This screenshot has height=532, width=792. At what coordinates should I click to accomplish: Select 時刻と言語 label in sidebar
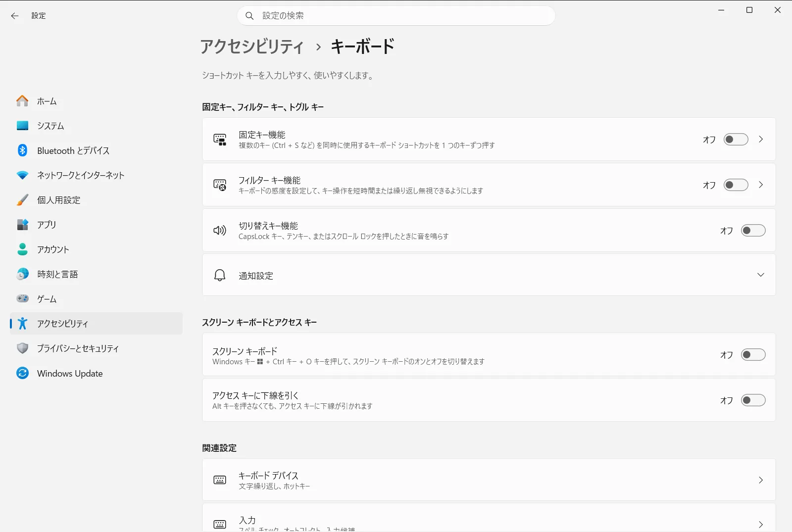57,274
